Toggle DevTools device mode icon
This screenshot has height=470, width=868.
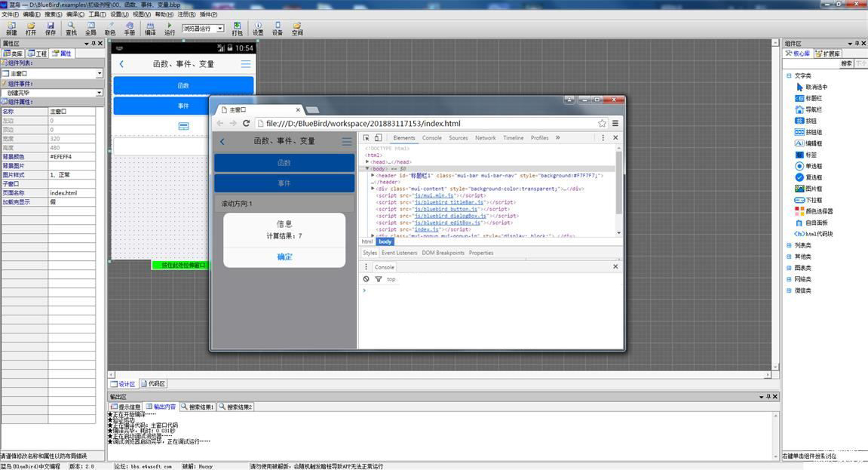tap(378, 138)
